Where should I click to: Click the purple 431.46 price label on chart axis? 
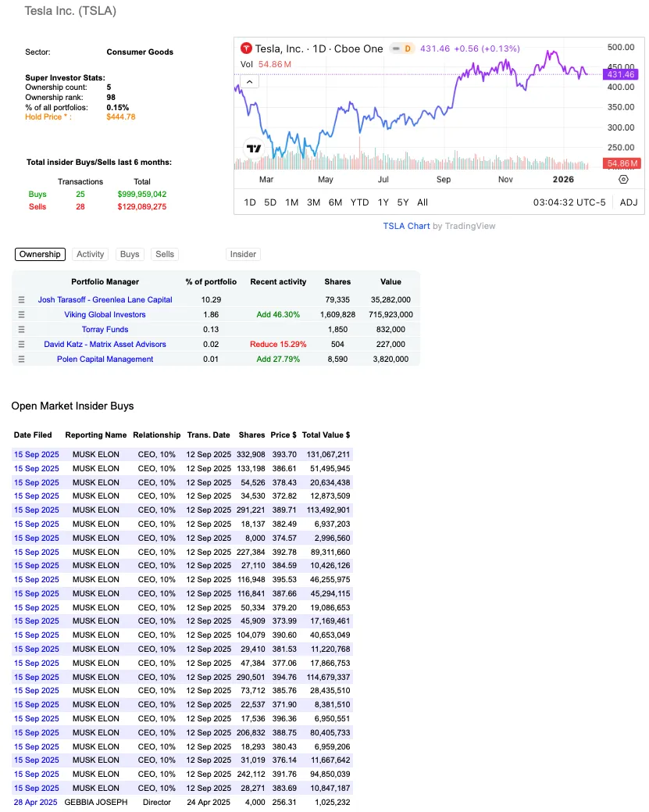[x=621, y=74]
